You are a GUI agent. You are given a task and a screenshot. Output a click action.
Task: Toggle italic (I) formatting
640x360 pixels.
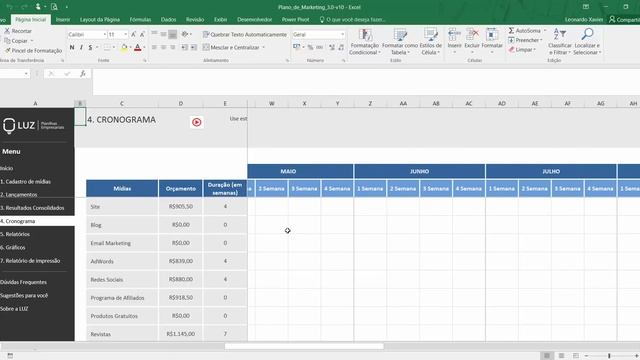(81, 47)
